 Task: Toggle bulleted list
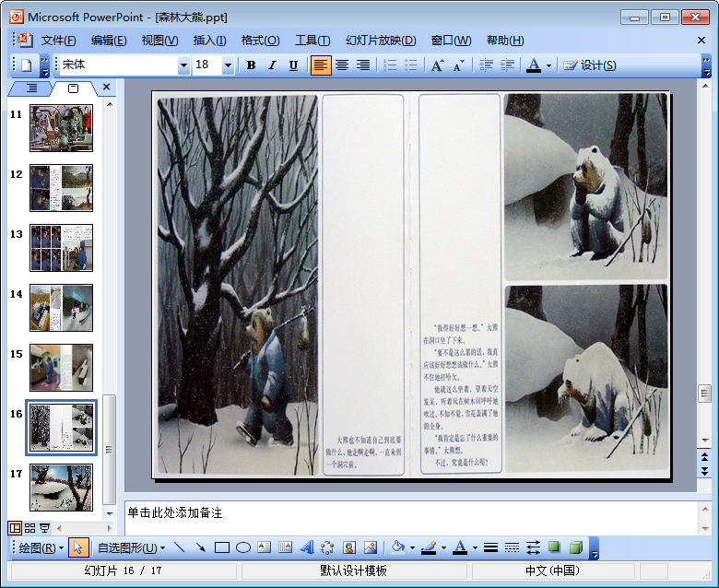pyautogui.click(x=411, y=65)
